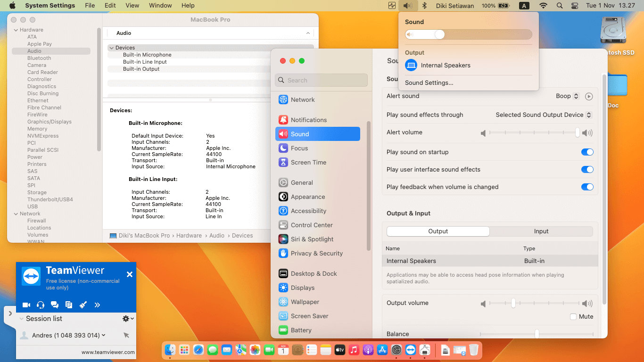644x362 pixels.
Task: Open Spotlight search in the menu bar
Action: pyautogui.click(x=560, y=6)
